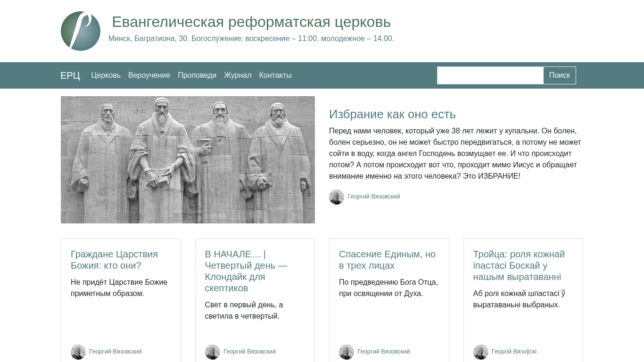The width and height of the screenshot is (644, 362).
Task: Focus the search input field
Action: [490, 75]
